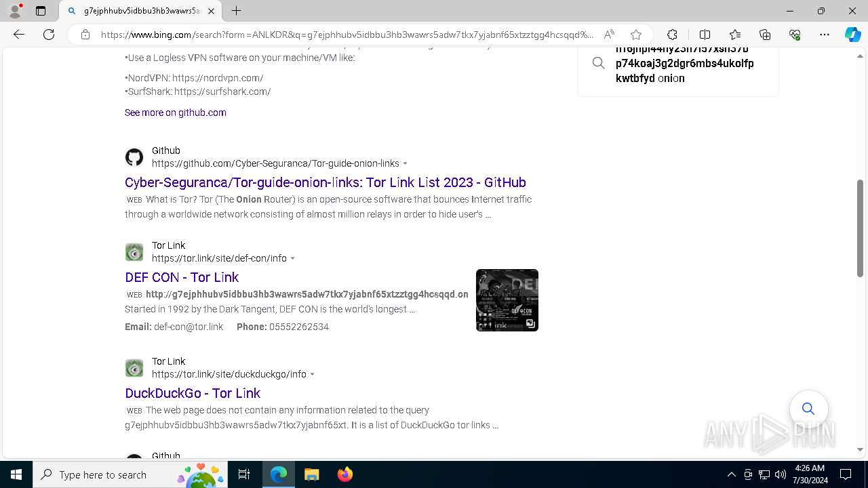Add this page to favorites star
The image size is (868, 488).
635,35
